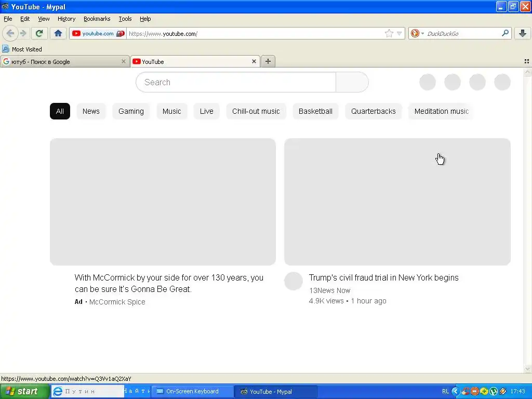Click the forward navigation arrow
532x399 pixels.
point(23,33)
